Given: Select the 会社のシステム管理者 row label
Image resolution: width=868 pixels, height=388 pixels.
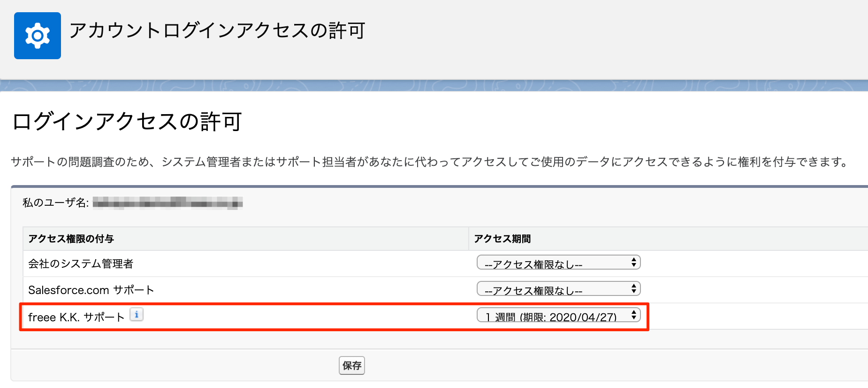Looking at the screenshot, I should point(81,264).
